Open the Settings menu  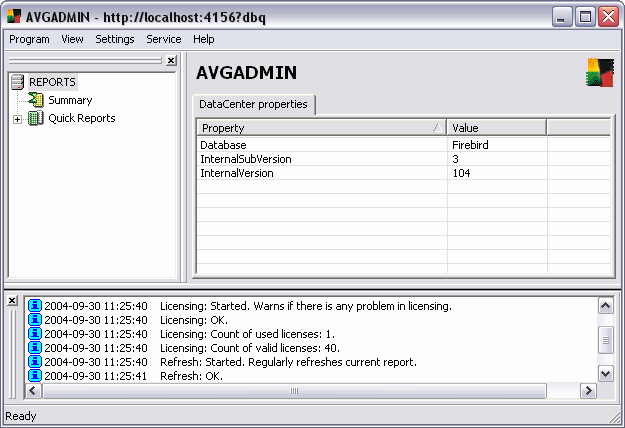pyautogui.click(x=115, y=39)
